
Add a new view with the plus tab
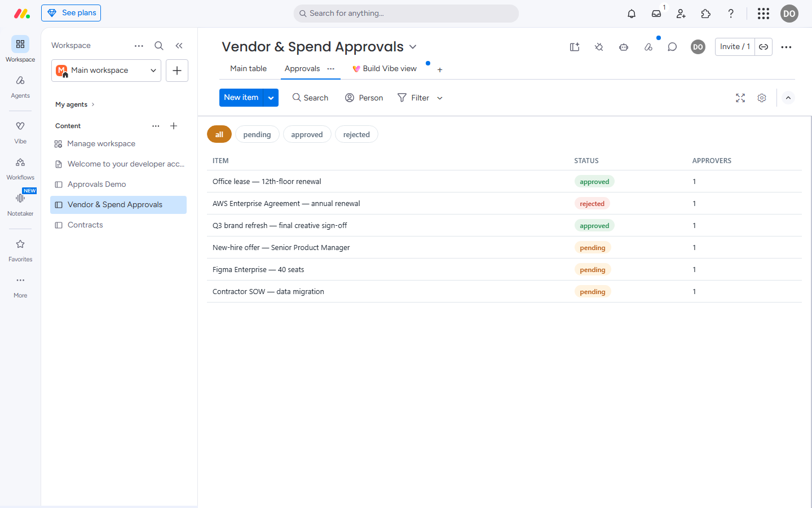click(440, 70)
